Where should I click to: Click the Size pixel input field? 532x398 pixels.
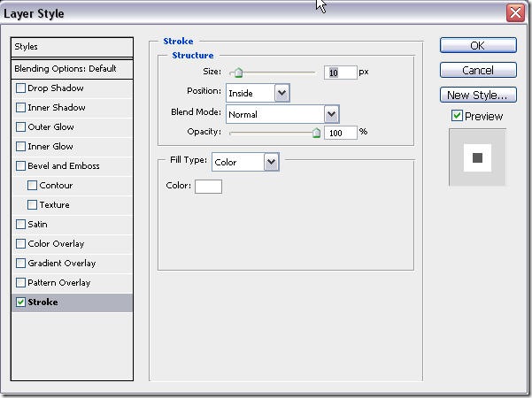340,73
